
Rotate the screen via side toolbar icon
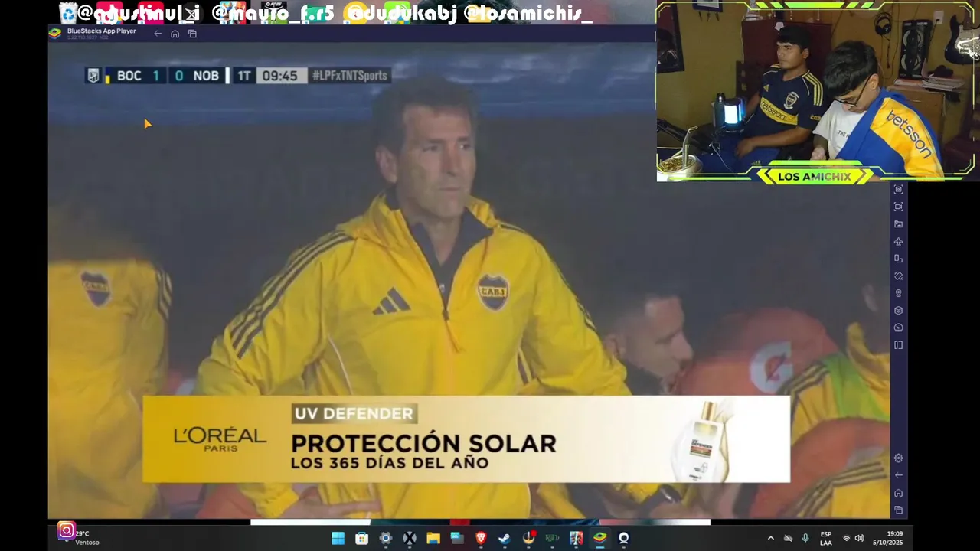point(899,276)
